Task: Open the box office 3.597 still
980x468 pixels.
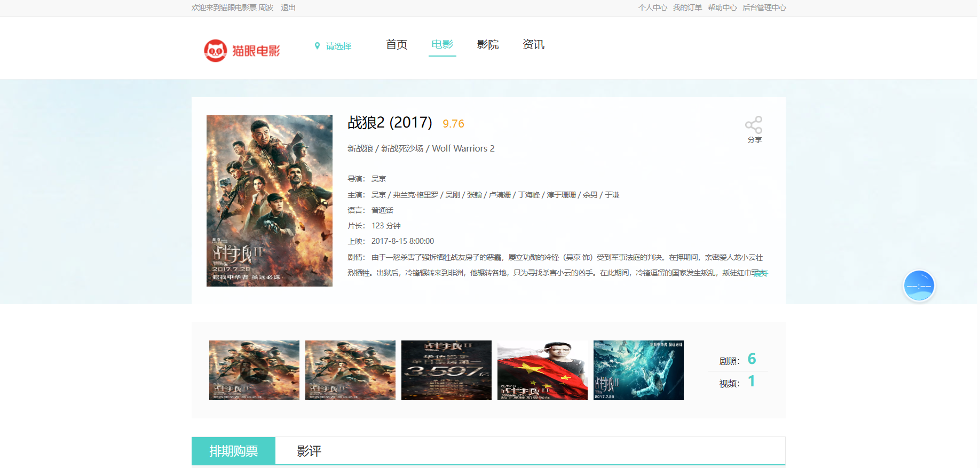Action: (x=446, y=370)
